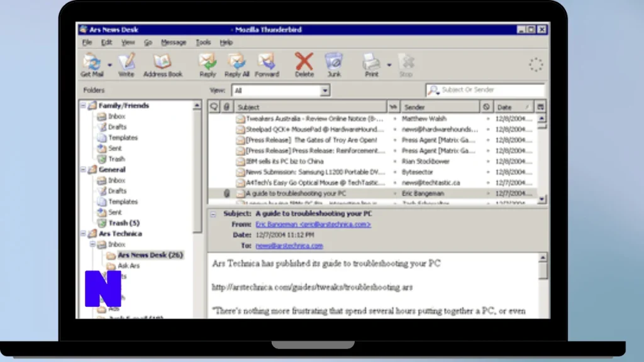The width and height of the screenshot is (644, 362).
Task: Collapse the Ars Technica account tree
Action: pos(84,234)
